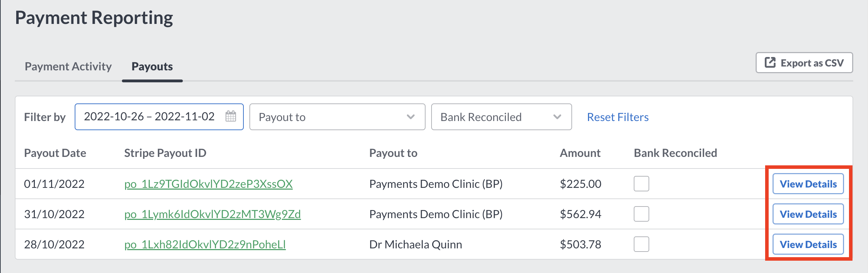Image resolution: width=868 pixels, height=273 pixels.
Task: View Details for the 01/11/2022 payout
Action: [808, 184]
